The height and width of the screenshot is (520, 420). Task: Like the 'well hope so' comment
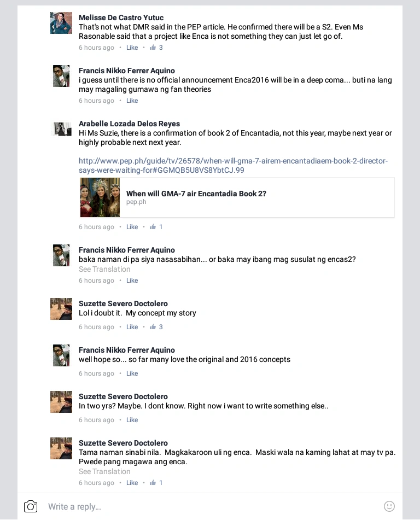tap(132, 373)
